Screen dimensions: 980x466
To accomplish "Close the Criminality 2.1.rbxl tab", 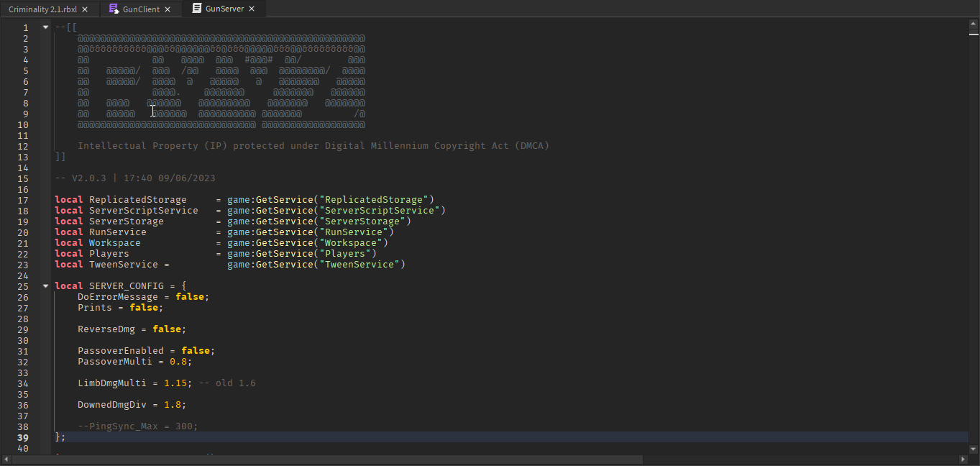I will point(85,9).
